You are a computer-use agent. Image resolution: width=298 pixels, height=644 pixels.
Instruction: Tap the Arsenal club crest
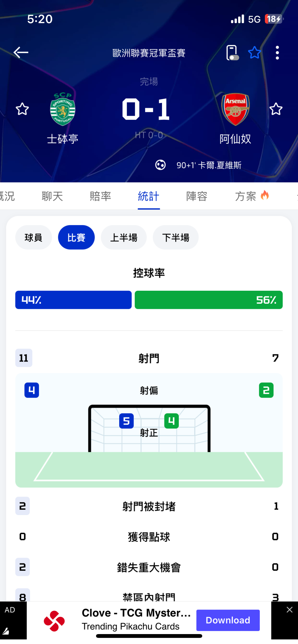pyautogui.click(x=235, y=109)
